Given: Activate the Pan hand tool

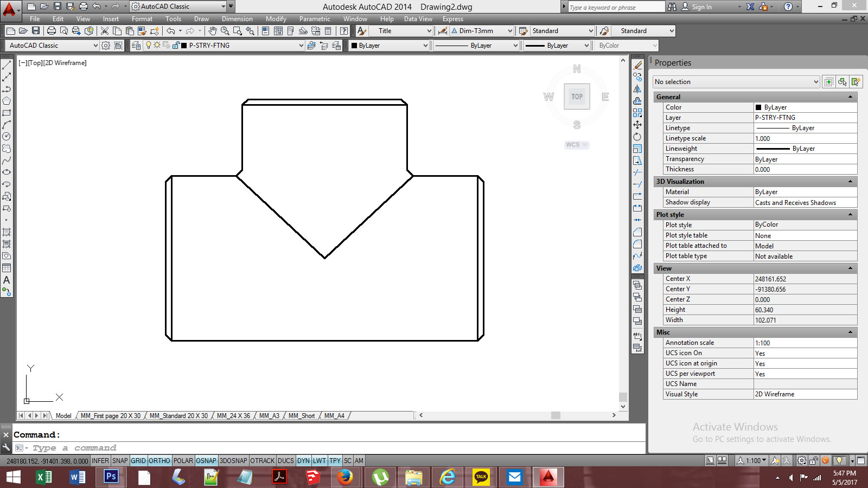Looking at the screenshot, I should tap(213, 31).
